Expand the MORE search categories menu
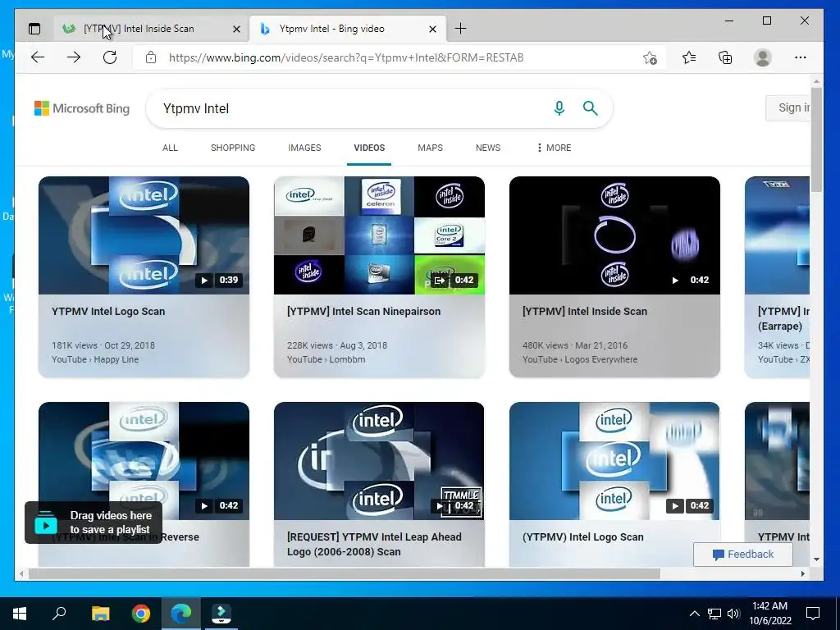Image resolution: width=840 pixels, height=630 pixels. [554, 148]
